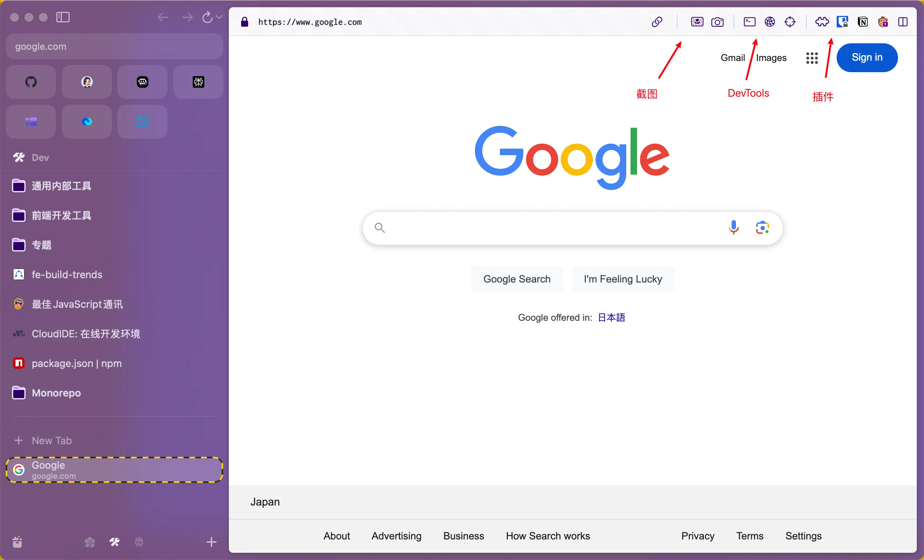Toggle the split view icon

tap(903, 22)
